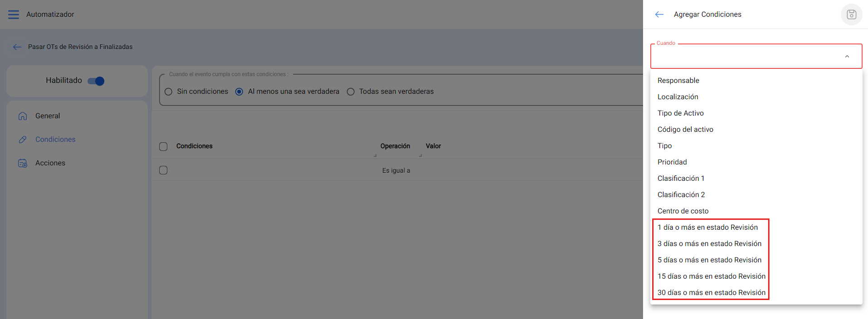The width and height of the screenshot is (868, 319).
Task: Open the Acciones section
Action: click(x=50, y=163)
